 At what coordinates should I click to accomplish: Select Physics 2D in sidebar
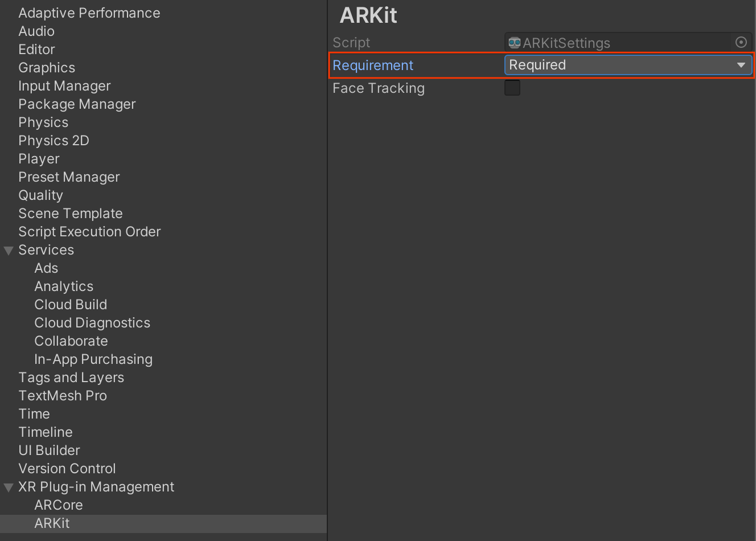click(54, 141)
